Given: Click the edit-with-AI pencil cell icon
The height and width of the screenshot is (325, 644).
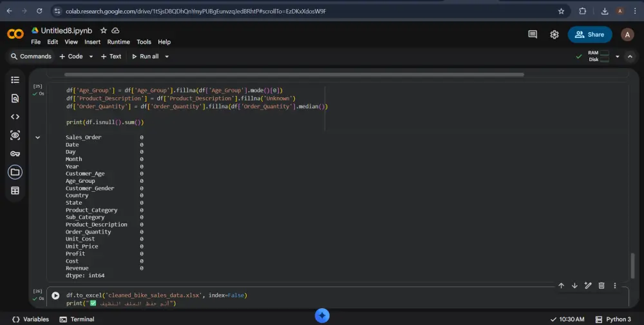Looking at the screenshot, I should pos(588,286).
